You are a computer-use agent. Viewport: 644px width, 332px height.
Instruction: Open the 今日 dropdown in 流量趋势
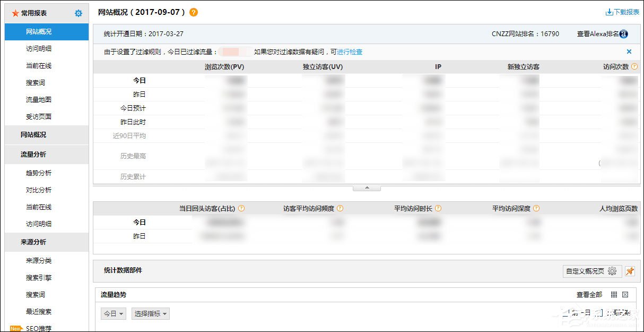pyautogui.click(x=113, y=313)
